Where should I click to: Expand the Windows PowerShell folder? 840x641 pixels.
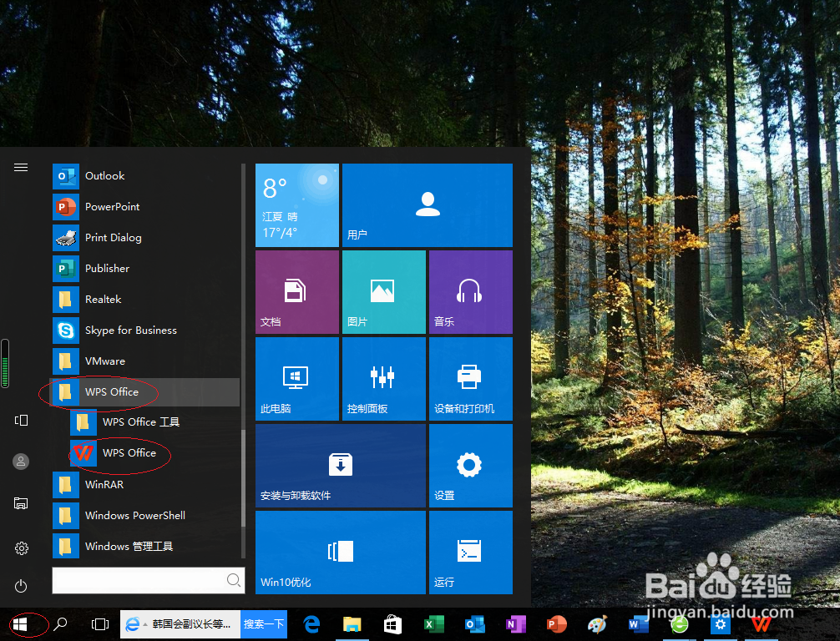coord(146,516)
